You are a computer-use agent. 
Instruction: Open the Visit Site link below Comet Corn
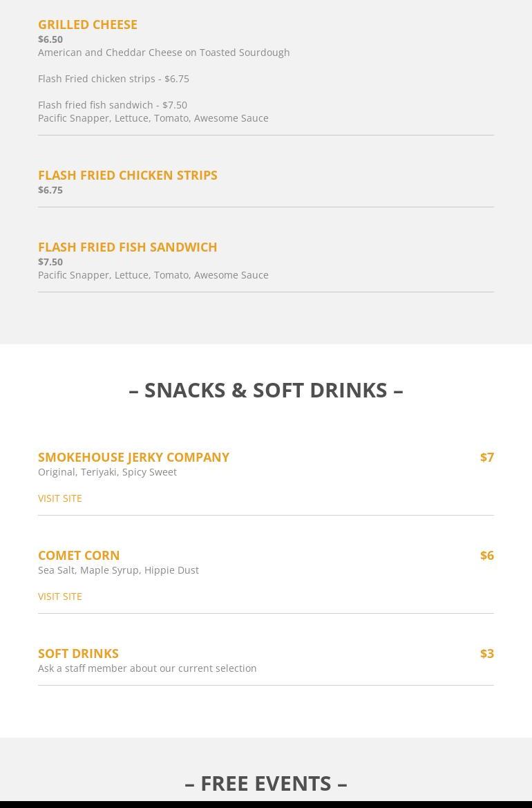tap(59, 596)
